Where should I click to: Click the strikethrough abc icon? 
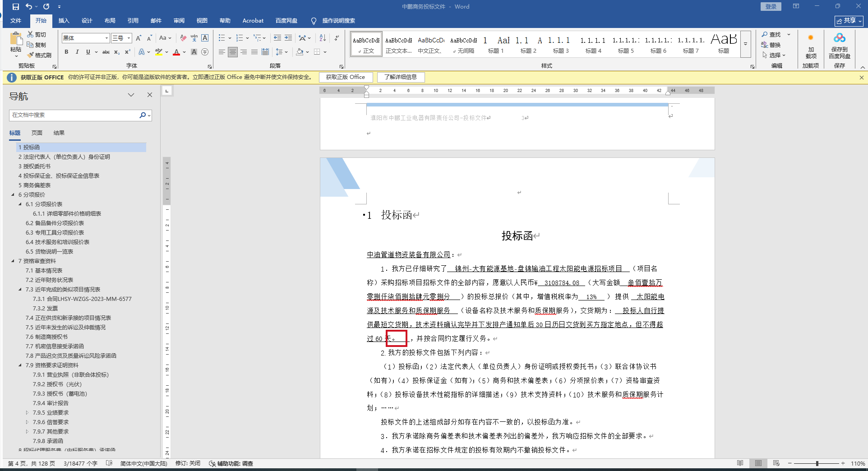(106, 52)
